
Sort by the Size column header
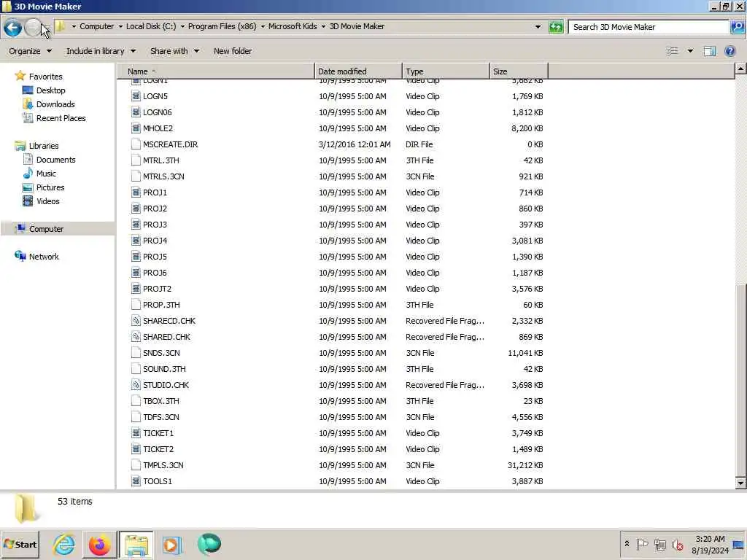click(519, 71)
